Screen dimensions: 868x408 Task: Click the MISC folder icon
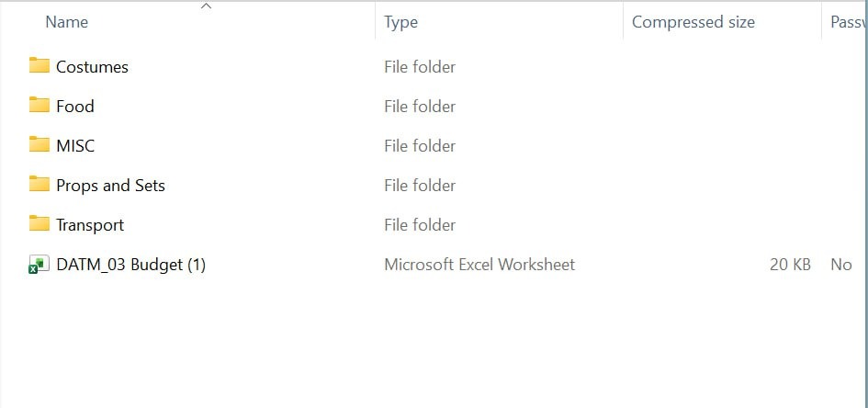[39, 144]
